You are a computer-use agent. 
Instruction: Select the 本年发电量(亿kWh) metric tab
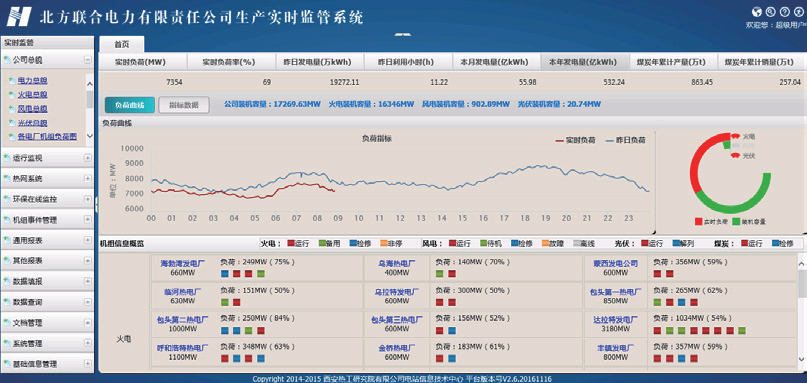pyautogui.click(x=585, y=62)
